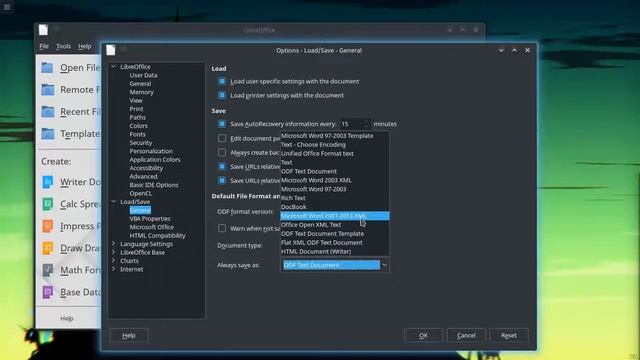Click the Options dialog document icon in title bar
640x360 pixels.
(x=111, y=50)
